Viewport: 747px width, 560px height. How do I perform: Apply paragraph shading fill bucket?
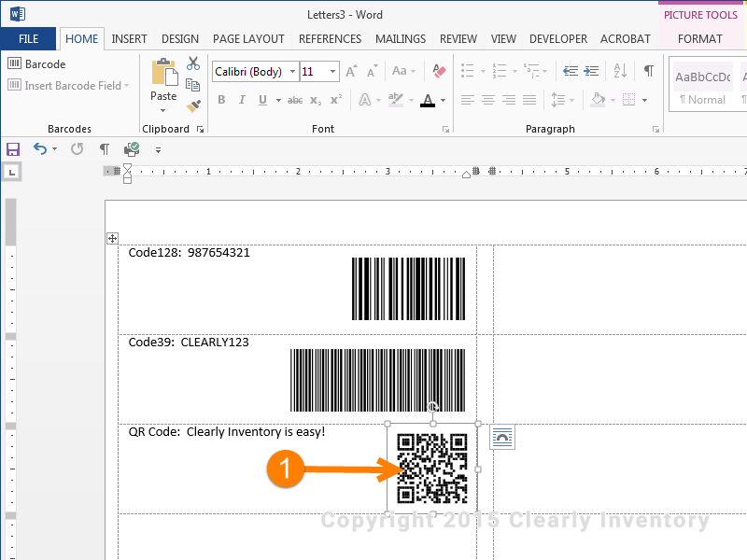click(x=598, y=100)
